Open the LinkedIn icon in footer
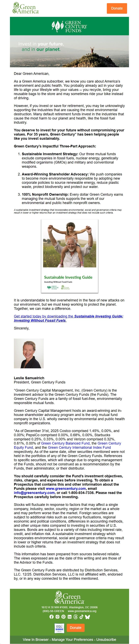Screen dimensions: 139x644 (69, 617)
